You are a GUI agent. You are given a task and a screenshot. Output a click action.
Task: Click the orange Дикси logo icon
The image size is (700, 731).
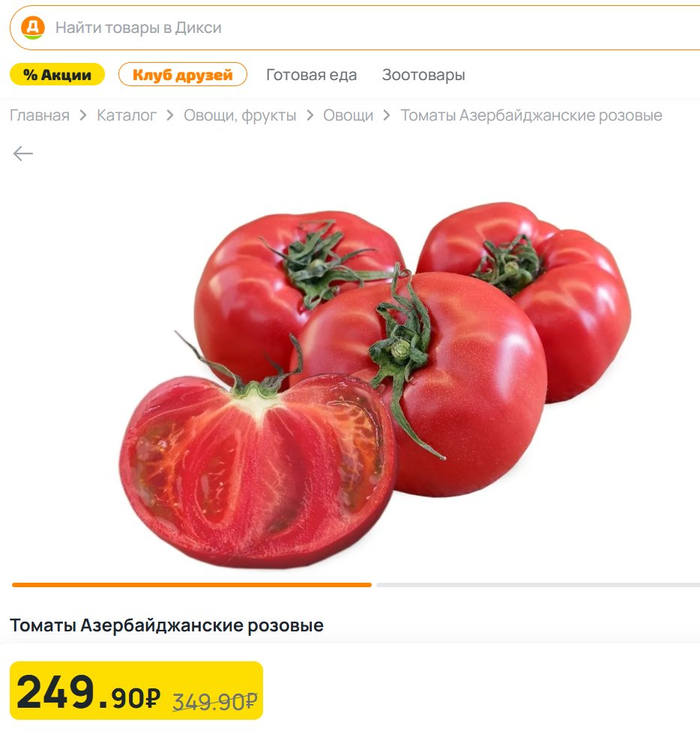[x=33, y=28]
